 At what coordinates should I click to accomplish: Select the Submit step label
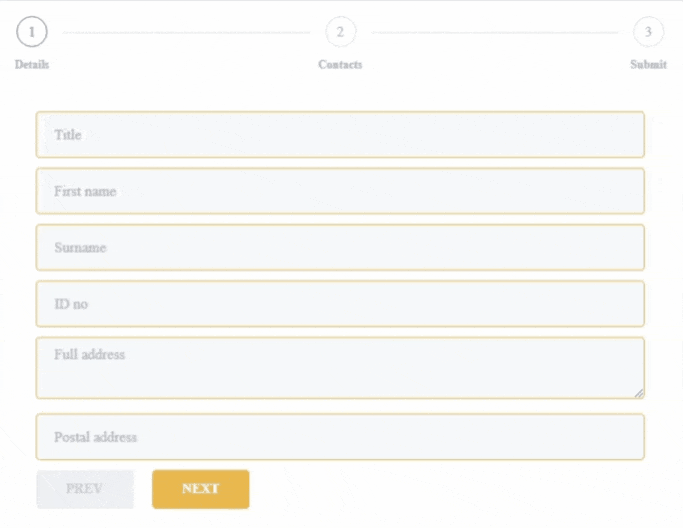pos(648,65)
